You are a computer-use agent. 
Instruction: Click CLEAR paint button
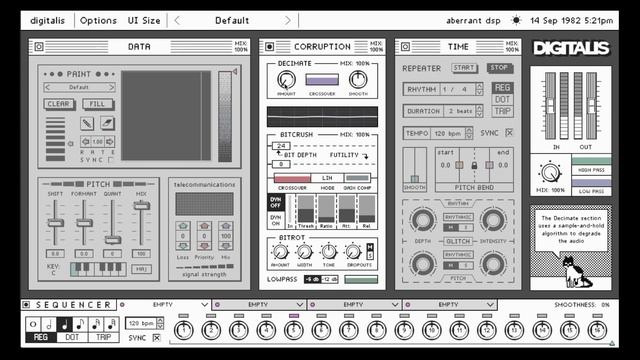point(59,104)
